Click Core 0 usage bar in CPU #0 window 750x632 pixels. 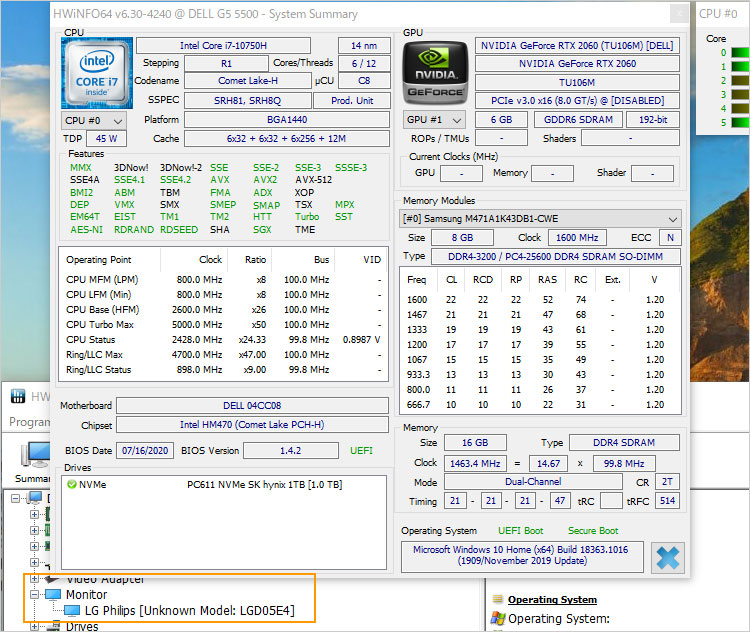(740, 53)
